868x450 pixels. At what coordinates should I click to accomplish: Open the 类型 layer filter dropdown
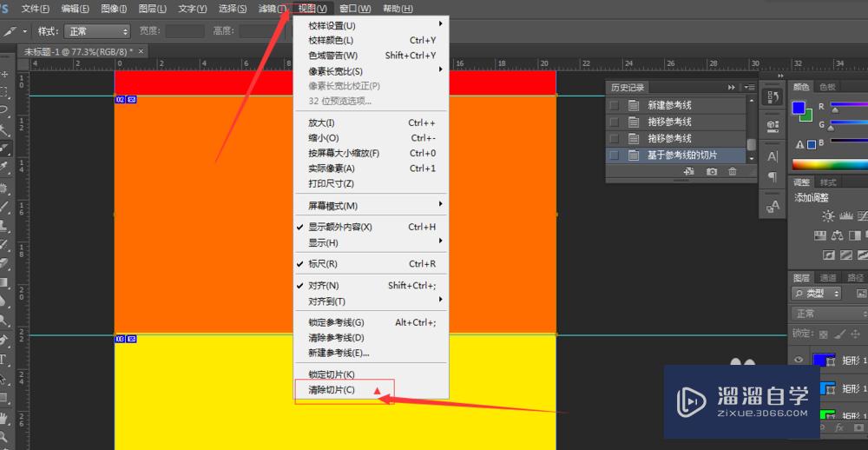point(817,293)
